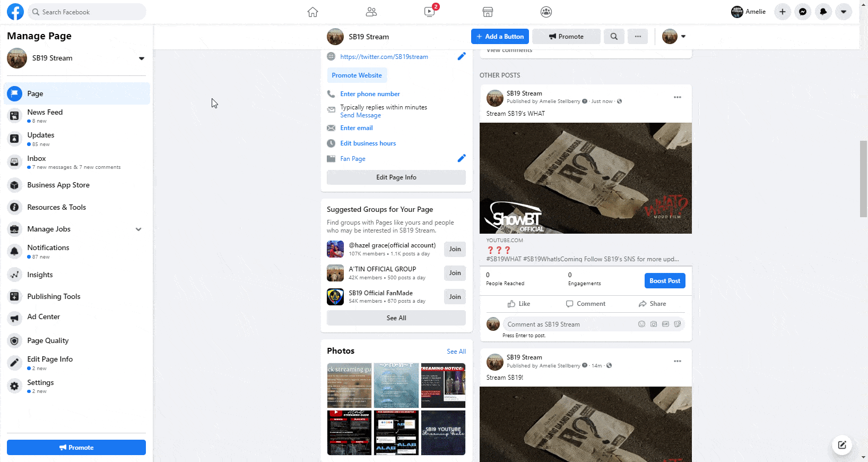Like the Stream SB19's WHAT post
This screenshot has height=462, width=868.
click(x=519, y=304)
